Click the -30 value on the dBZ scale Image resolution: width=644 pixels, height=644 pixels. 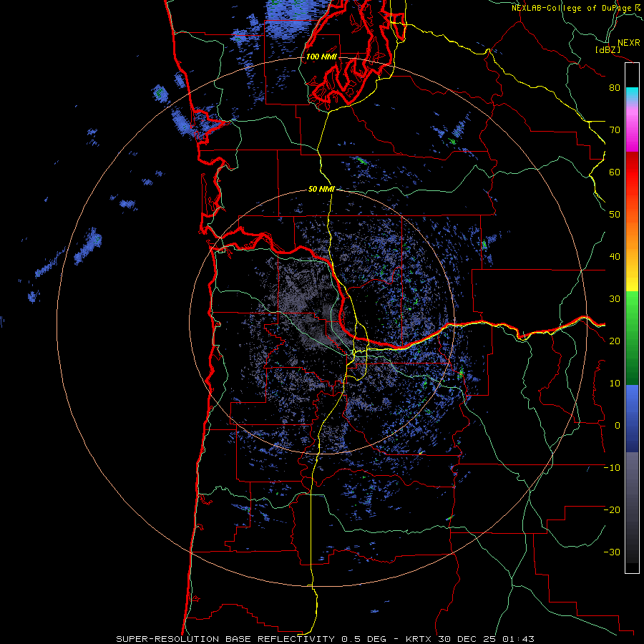tap(612, 552)
